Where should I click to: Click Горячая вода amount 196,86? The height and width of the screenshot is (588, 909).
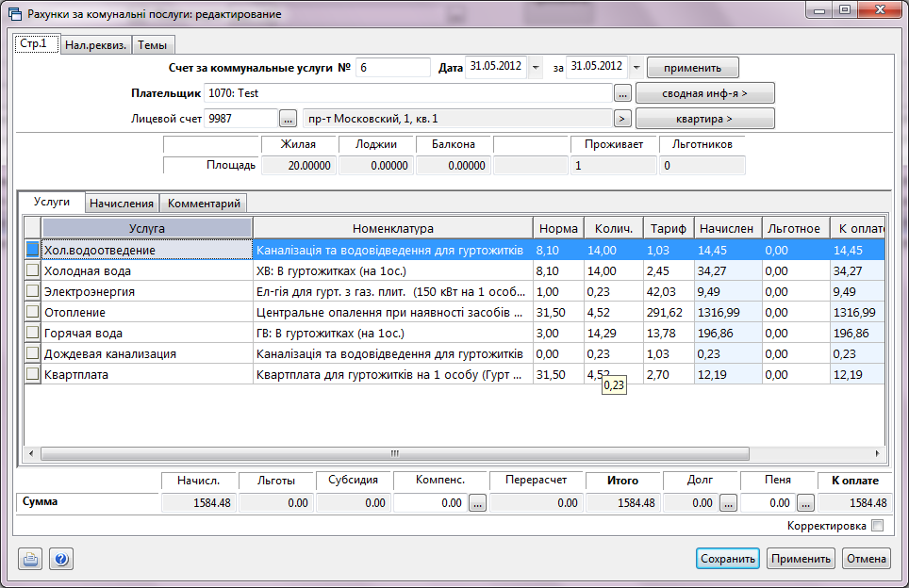point(728,333)
